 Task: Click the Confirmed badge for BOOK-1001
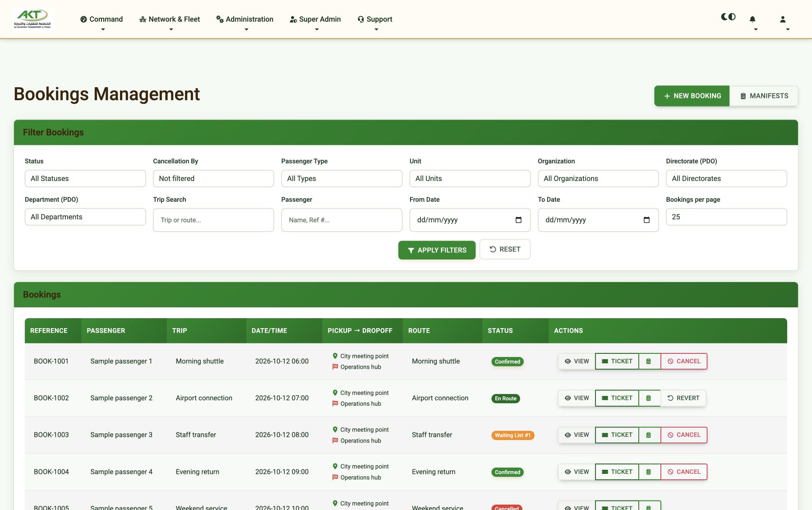coord(507,362)
